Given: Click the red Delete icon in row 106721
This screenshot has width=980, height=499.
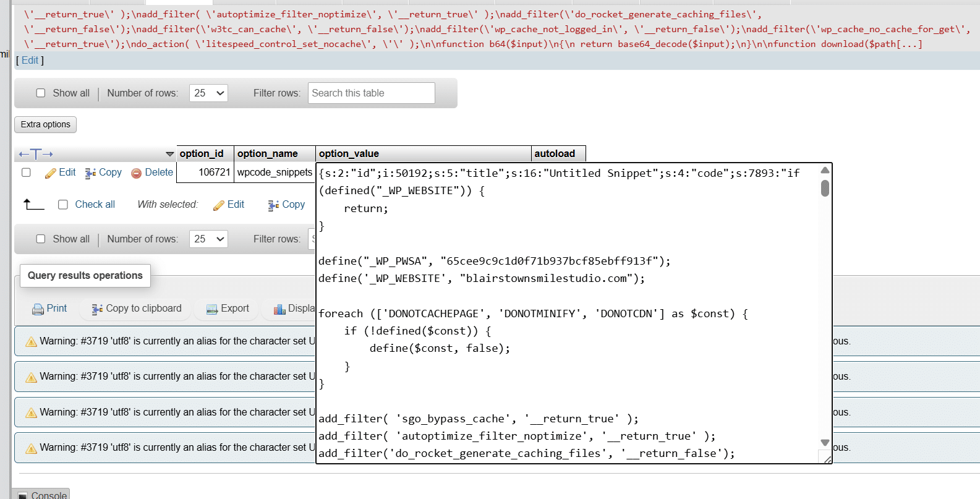Looking at the screenshot, I should 137,173.
